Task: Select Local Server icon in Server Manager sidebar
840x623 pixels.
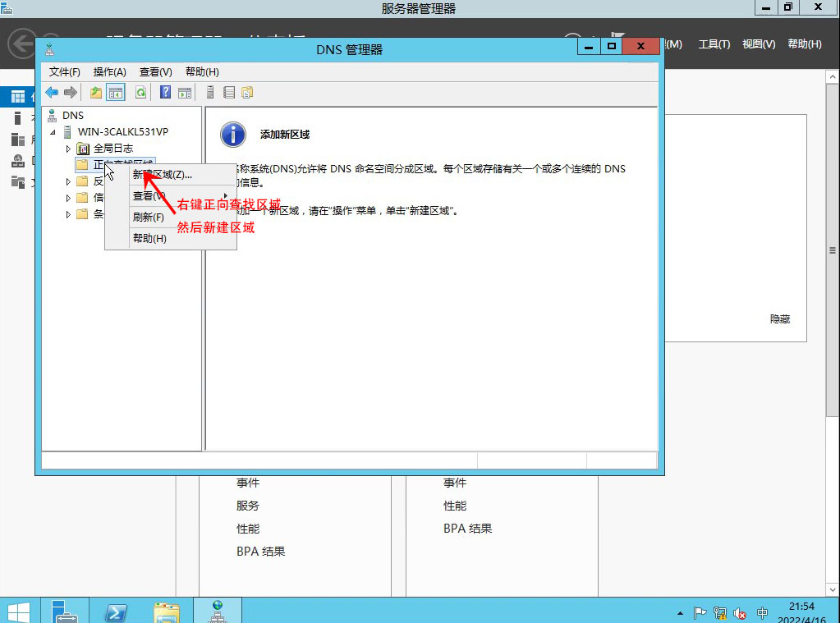Action: pos(18,118)
